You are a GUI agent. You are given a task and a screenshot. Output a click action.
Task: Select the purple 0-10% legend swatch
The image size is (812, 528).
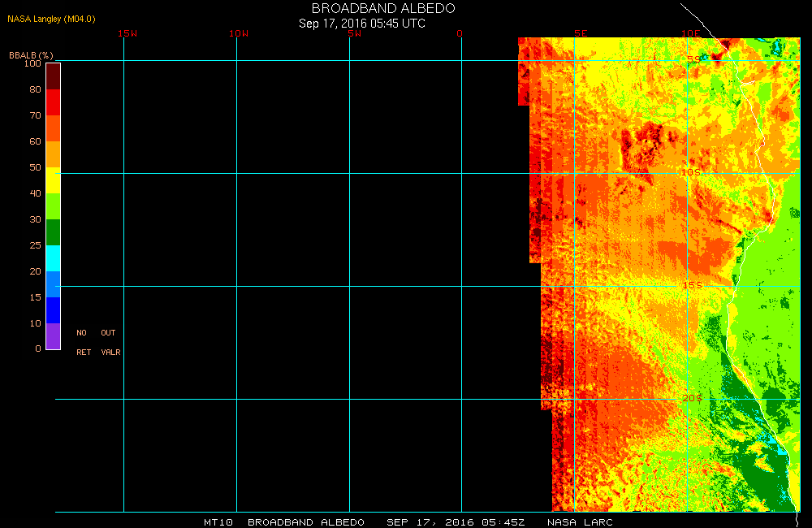[x=53, y=336]
